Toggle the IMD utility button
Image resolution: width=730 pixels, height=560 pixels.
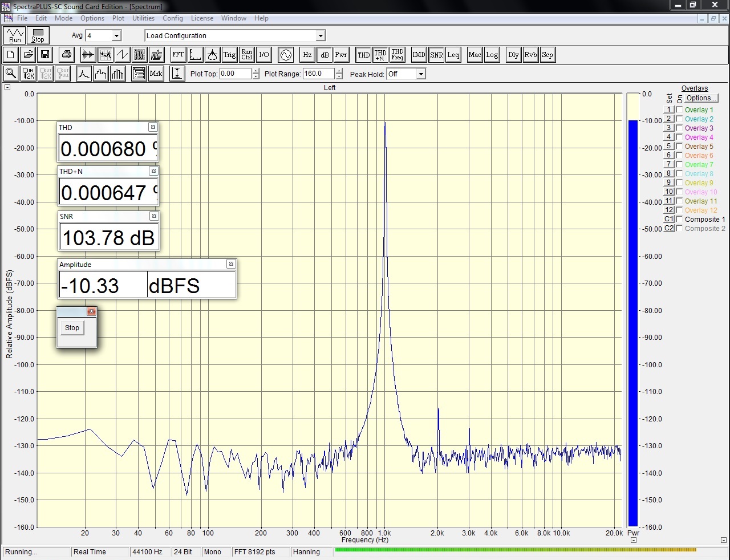click(419, 55)
